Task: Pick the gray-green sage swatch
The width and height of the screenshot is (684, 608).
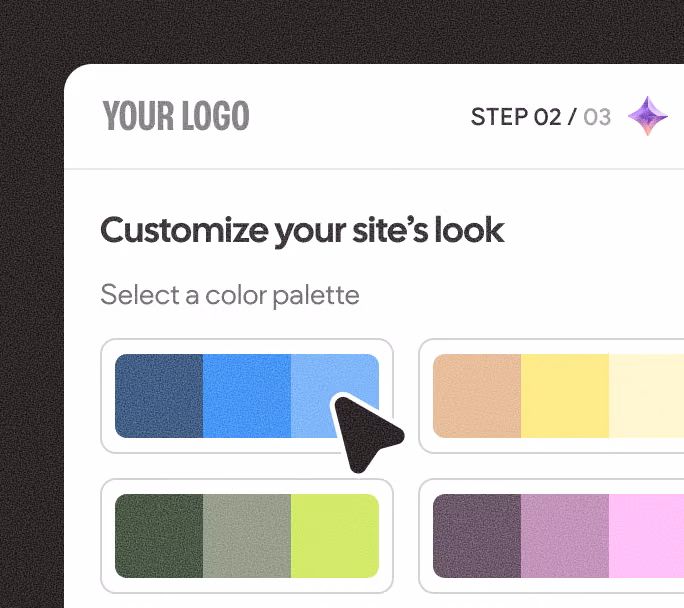Action: pyautogui.click(x=247, y=536)
